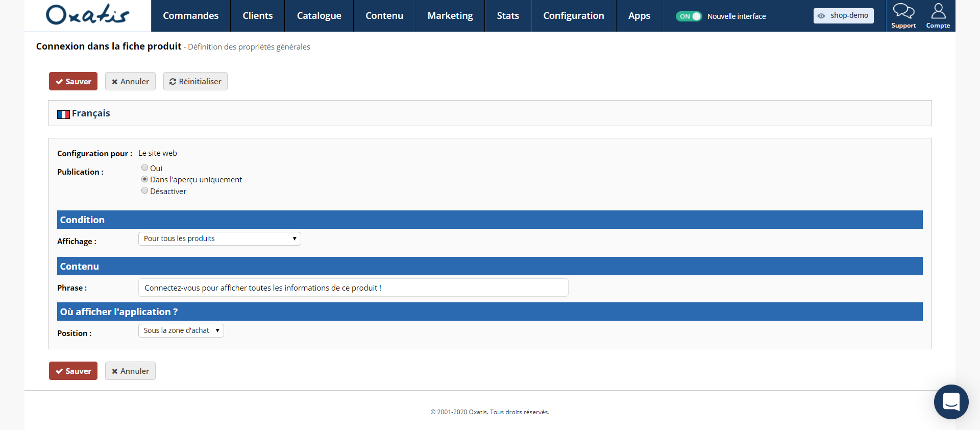Toggle the Nouvelle interface ON switch
Viewport: 980px width, 430px height.
click(689, 16)
